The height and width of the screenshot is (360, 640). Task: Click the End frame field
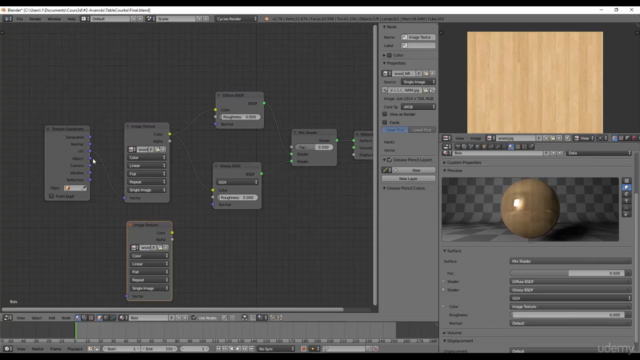[x=160, y=349]
